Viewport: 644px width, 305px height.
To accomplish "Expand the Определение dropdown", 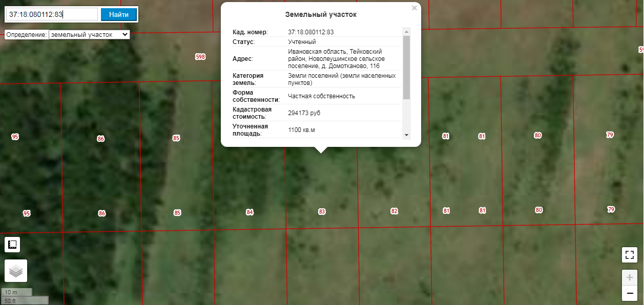I will (89, 34).
